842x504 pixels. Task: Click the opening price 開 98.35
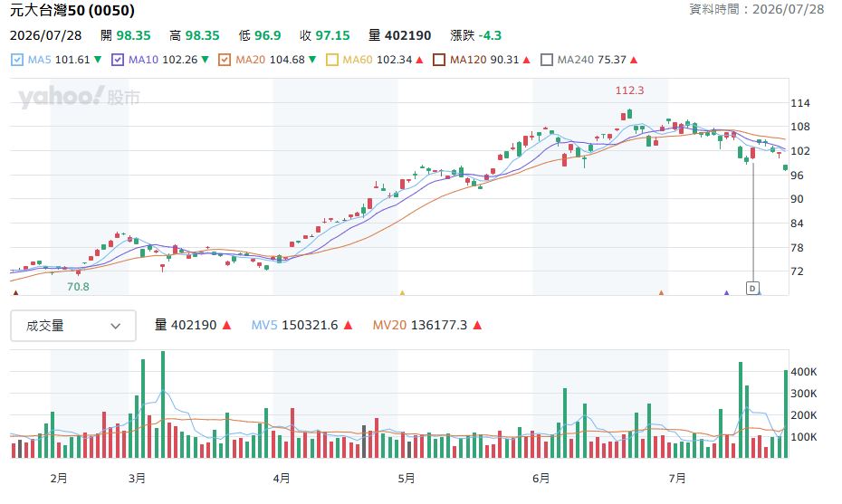tap(125, 36)
